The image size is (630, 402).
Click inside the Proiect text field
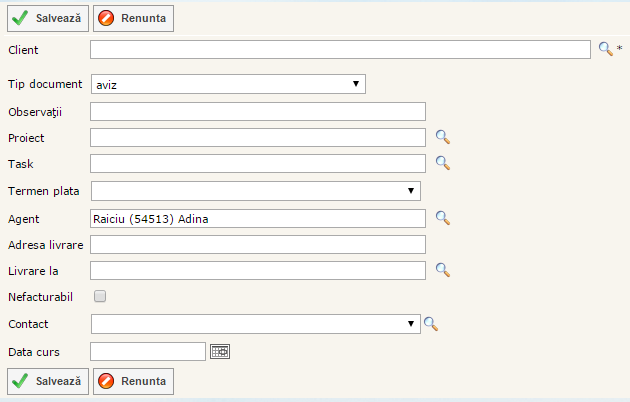click(257, 137)
